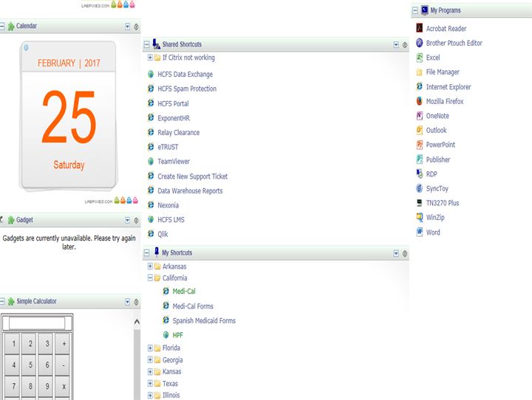Collapse the Shared Shortcuts panel
This screenshot has height=400, width=532.
pyautogui.click(x=146, y=45)
